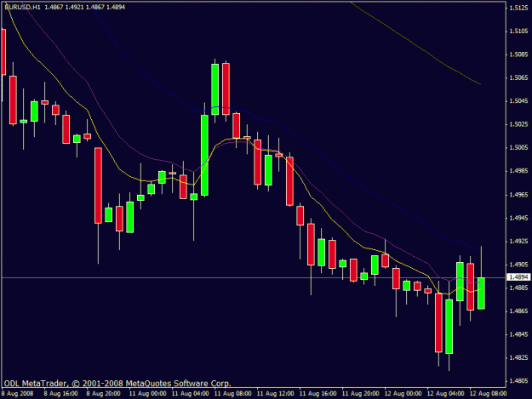
Task: Click the 1.5125 price scale label
Action: (518, 8)
